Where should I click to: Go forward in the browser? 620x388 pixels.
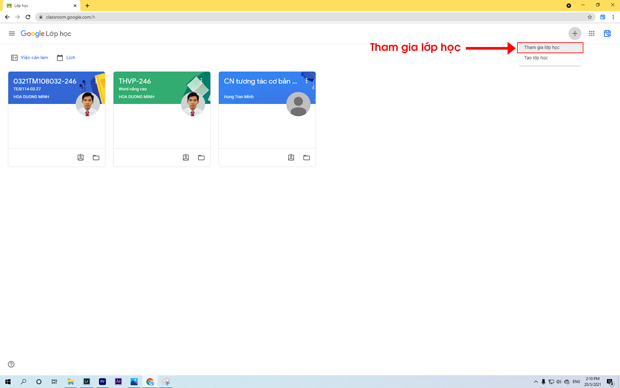(17, 17)
